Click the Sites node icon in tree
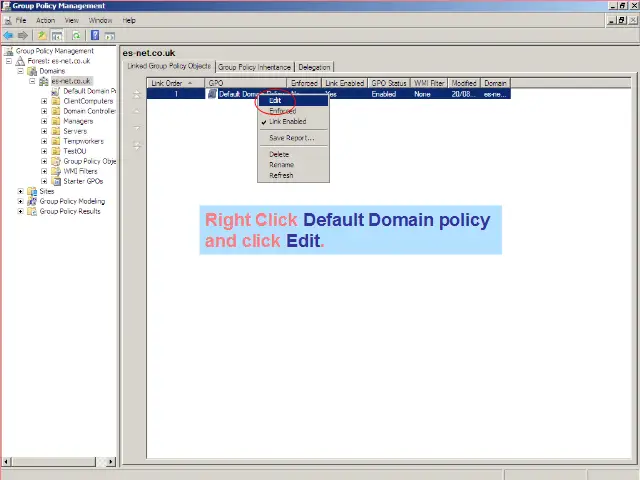This screenshot has width=640, height=480. coord(32,191)
